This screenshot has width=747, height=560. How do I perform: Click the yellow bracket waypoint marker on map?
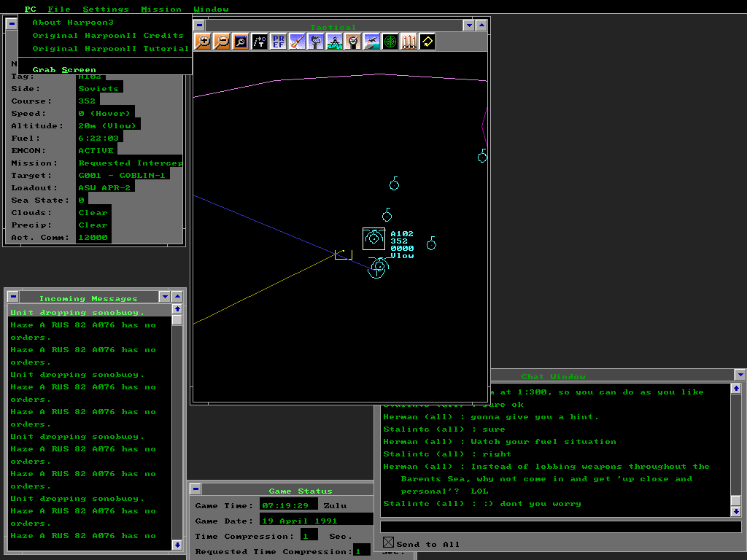point(344,254)
